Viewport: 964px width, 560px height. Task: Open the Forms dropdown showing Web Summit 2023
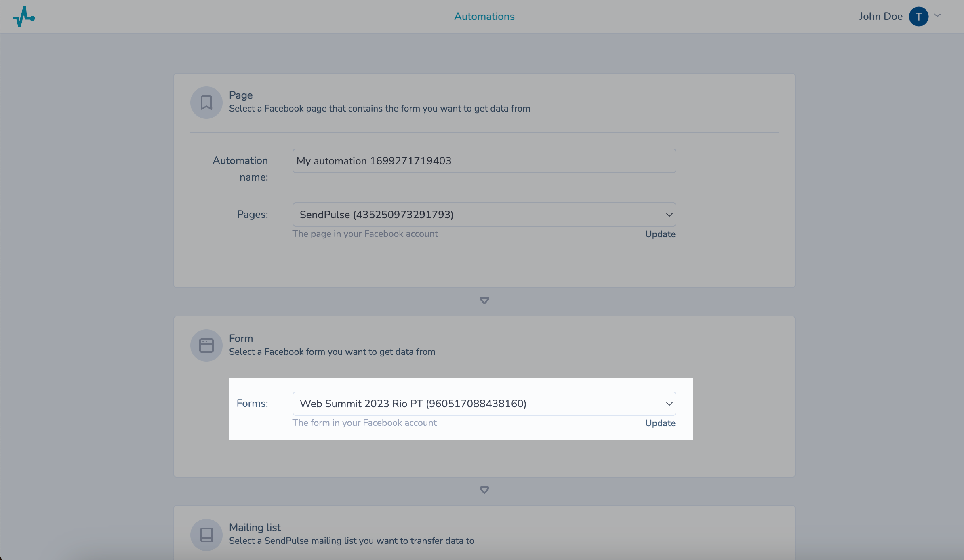484,404
